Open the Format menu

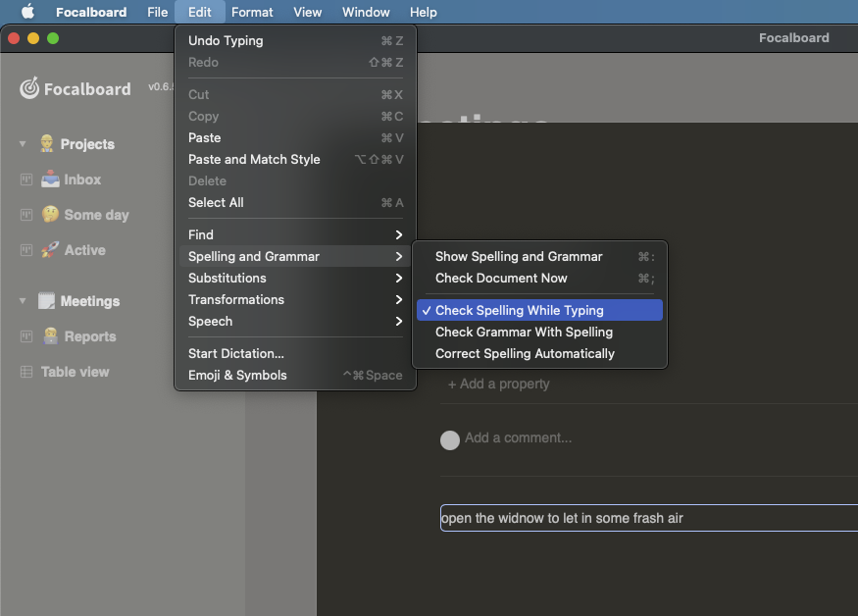pos(252,12)
